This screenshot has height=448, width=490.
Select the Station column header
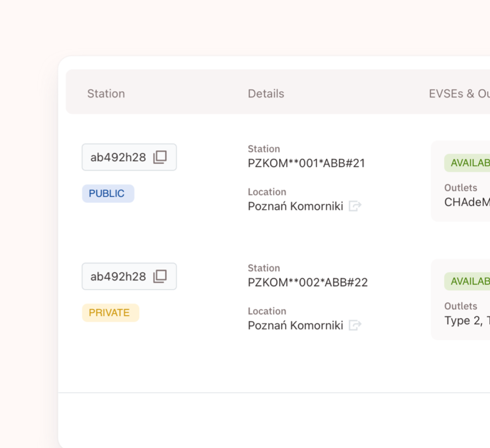106,94
